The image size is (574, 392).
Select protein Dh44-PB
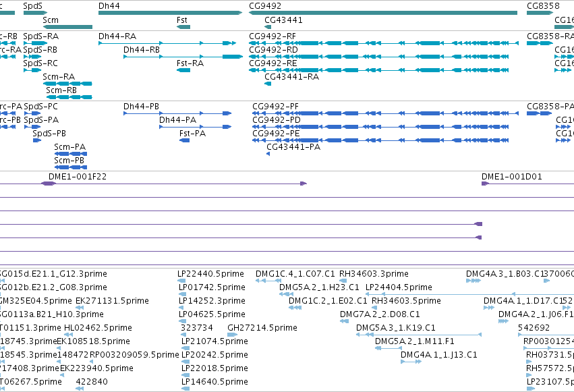coord(177,113)
